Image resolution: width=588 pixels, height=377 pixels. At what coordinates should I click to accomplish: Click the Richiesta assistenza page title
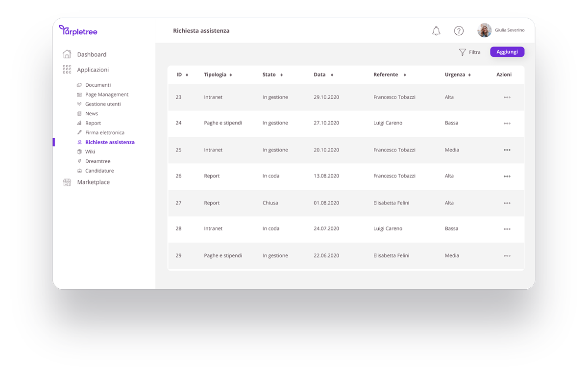click(201, 31)
